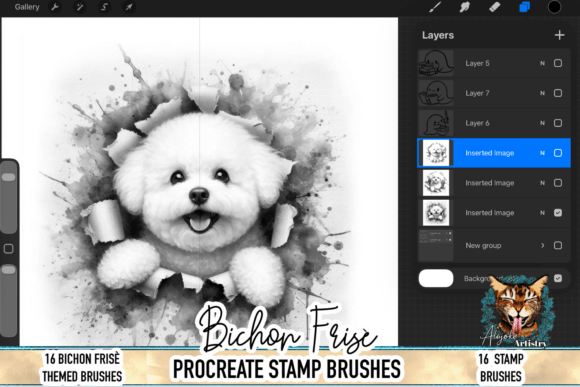Select Layer 5 thumbnail

(x=436, y=63)
